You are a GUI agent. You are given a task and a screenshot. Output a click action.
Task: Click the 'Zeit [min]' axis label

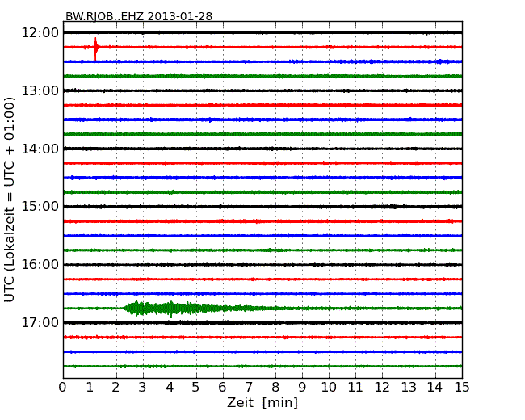[262, 402]
